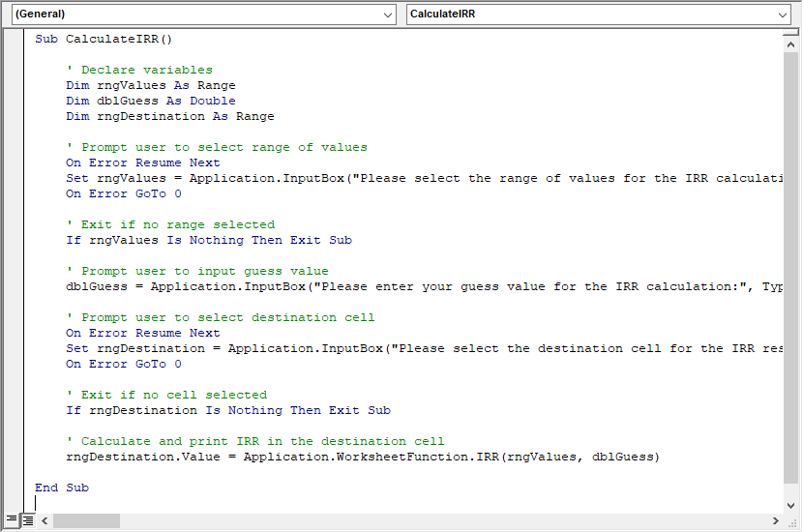803x532 pixels.
Task: Click first 'On Error GoTo 0' line
Action: coord(124,193)
